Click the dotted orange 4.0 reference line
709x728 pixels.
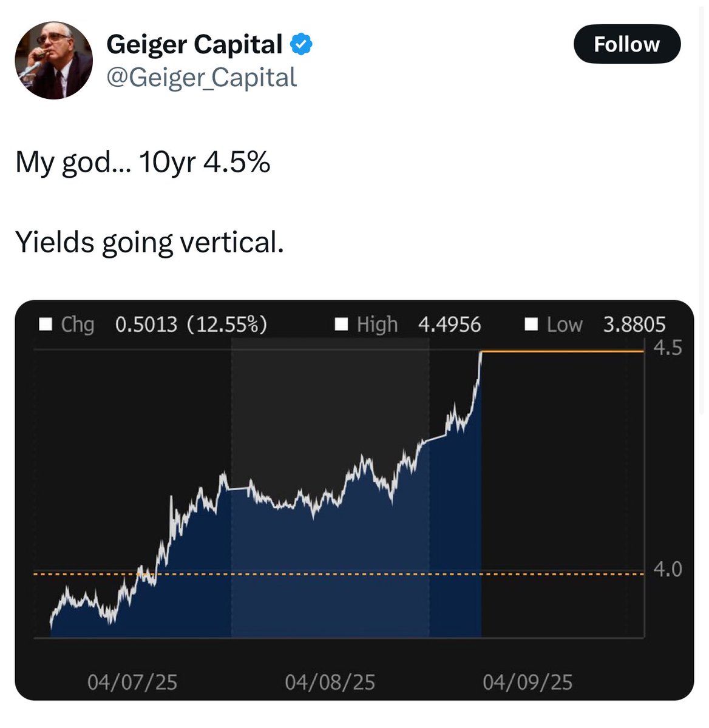click(x=339, y=573)
